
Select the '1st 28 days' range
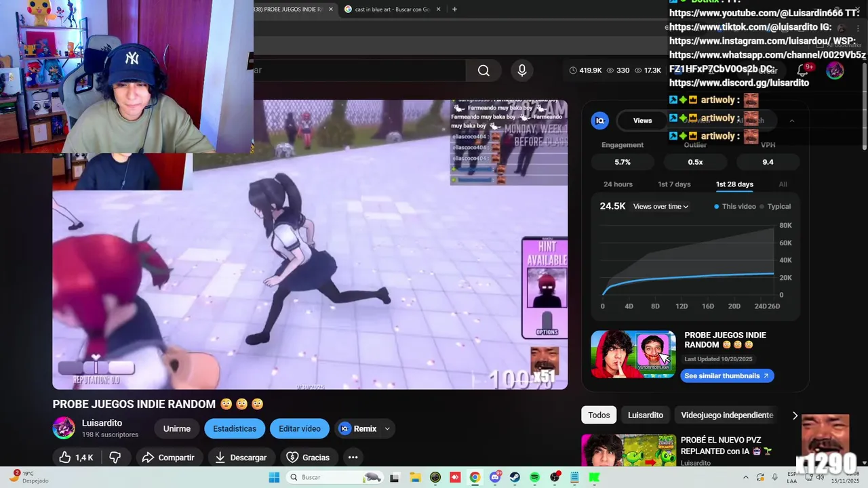pyautogui.click(x=734, y=184)
